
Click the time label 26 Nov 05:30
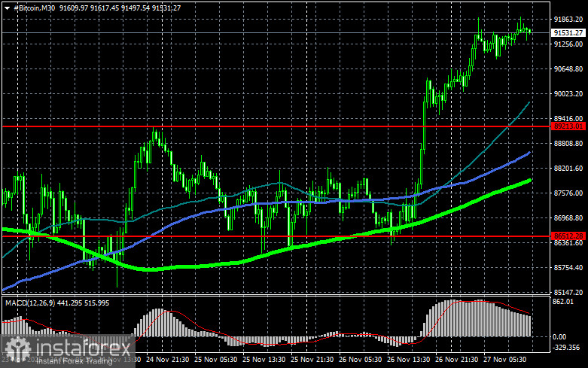point(360,360)
